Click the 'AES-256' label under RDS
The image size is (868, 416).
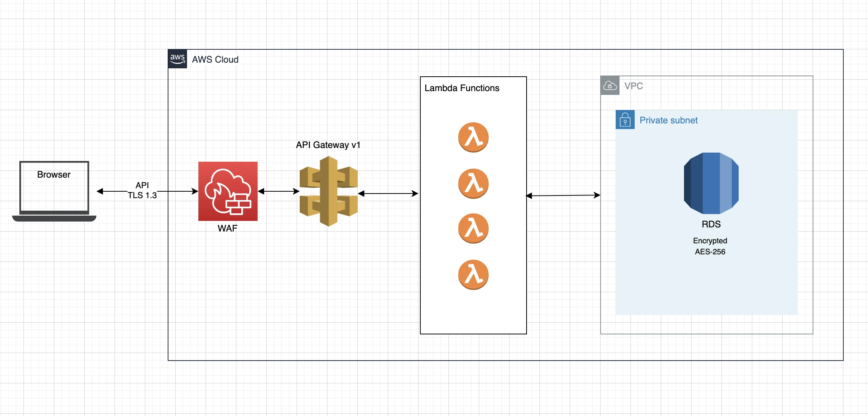(710, 252)
